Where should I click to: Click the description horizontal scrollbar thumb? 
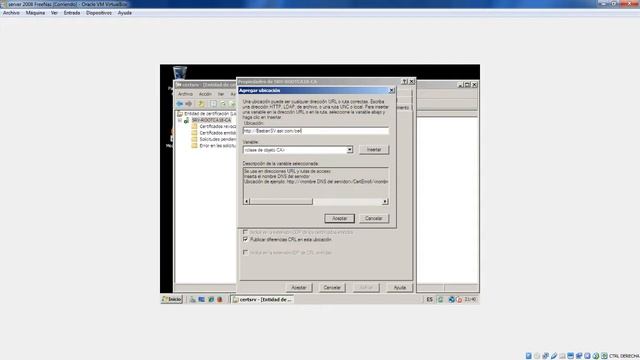pos(281,202)
